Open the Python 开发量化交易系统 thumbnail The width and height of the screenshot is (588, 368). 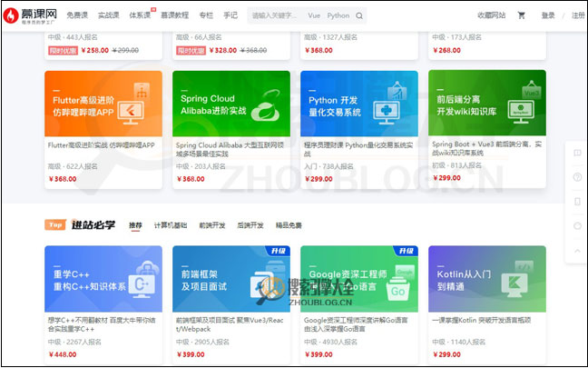click(x=359, y=104)
